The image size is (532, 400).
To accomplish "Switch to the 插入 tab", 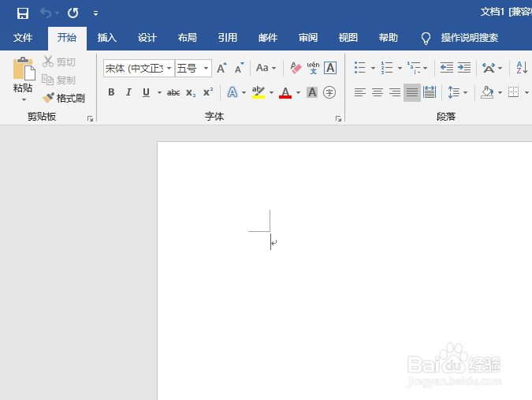I will tap(107, 37).
